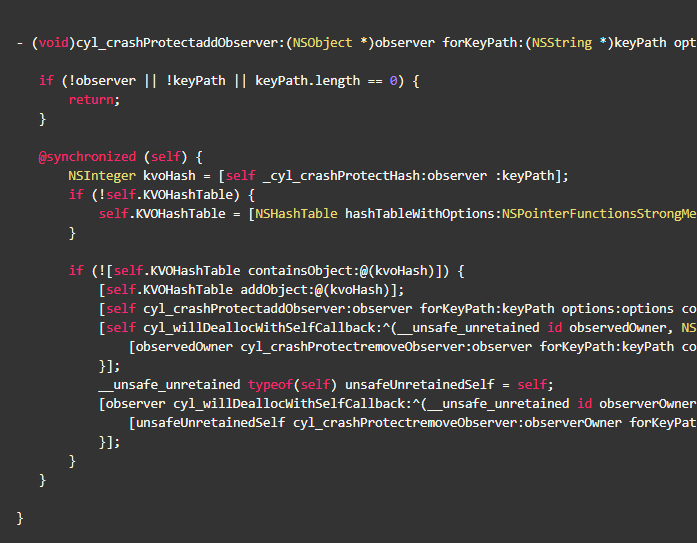
Task: Click the 'typeof' keyword
Action: [x=270, y=385]
